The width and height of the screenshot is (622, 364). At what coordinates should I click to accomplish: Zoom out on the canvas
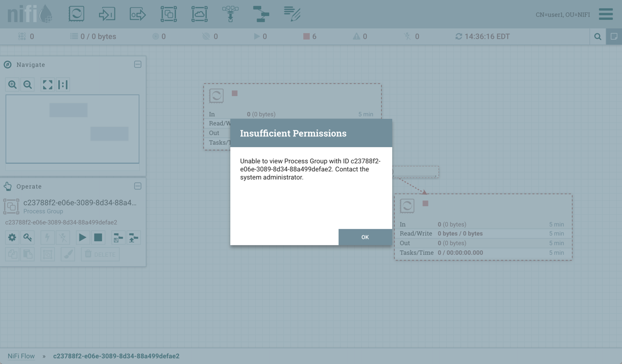click(28, 85)
